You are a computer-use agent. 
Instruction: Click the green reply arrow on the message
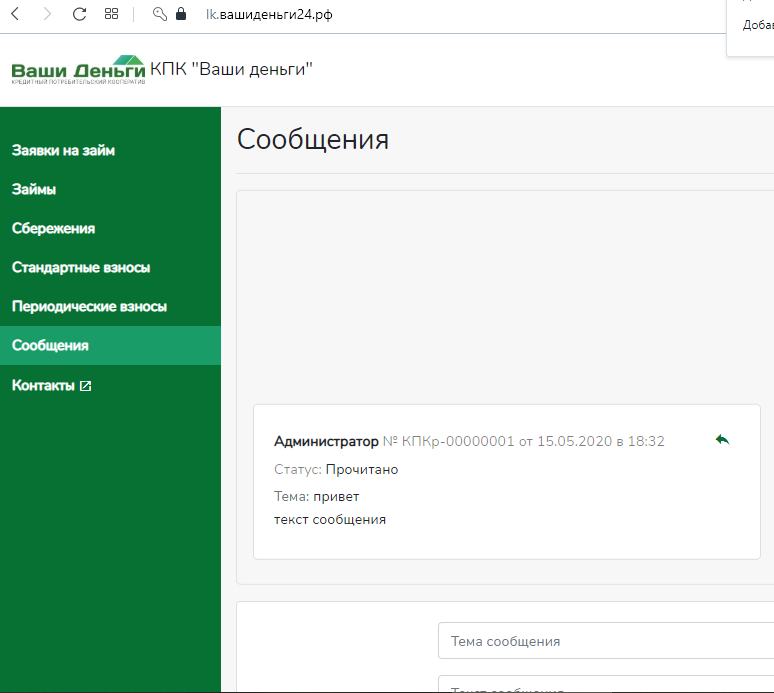[x=722, y=439]
